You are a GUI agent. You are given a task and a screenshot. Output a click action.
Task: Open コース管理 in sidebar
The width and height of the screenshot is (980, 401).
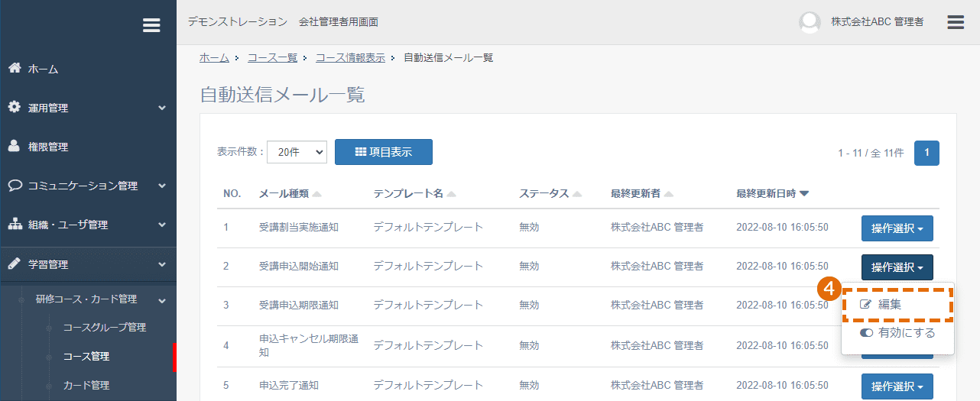[86, 356]
